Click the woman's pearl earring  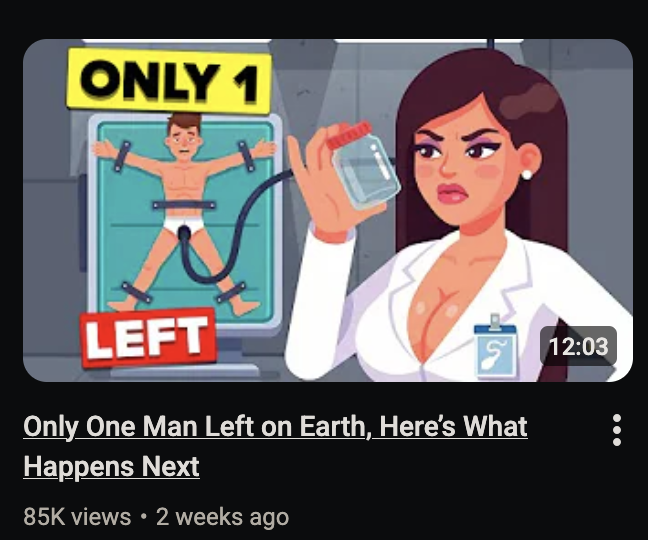(x=527, y=174)
